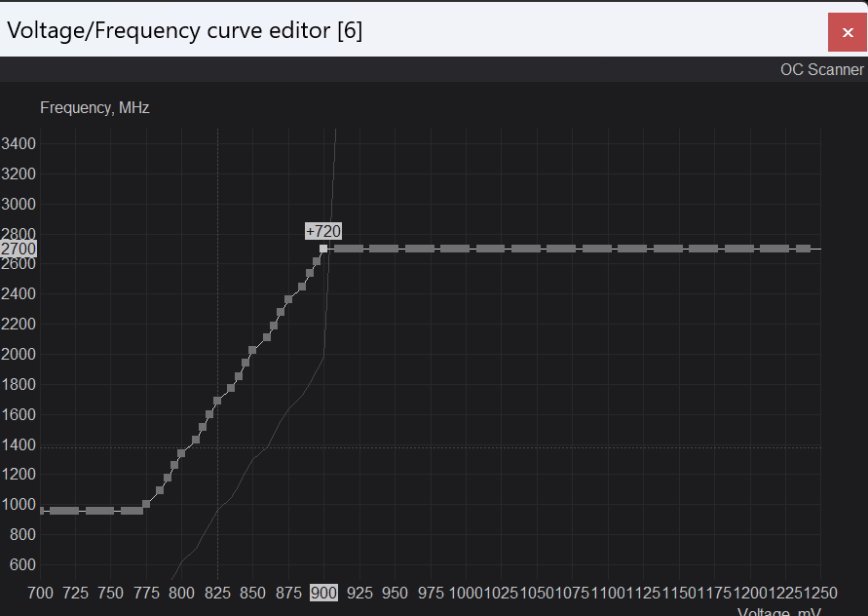Select the curve point at 850 mV

pyautogui.click(x=252, y=350)
